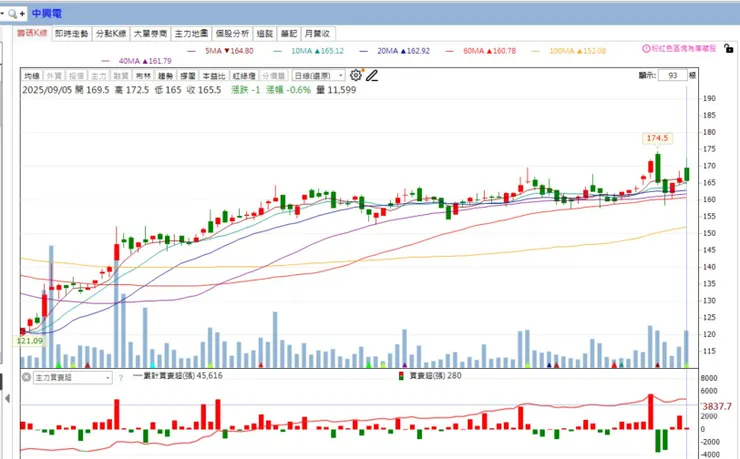Open the 主力買賣超 indicator dropdown
This screenshot has height=459, width=740.
pyautogui.click(x=73, y=377)
